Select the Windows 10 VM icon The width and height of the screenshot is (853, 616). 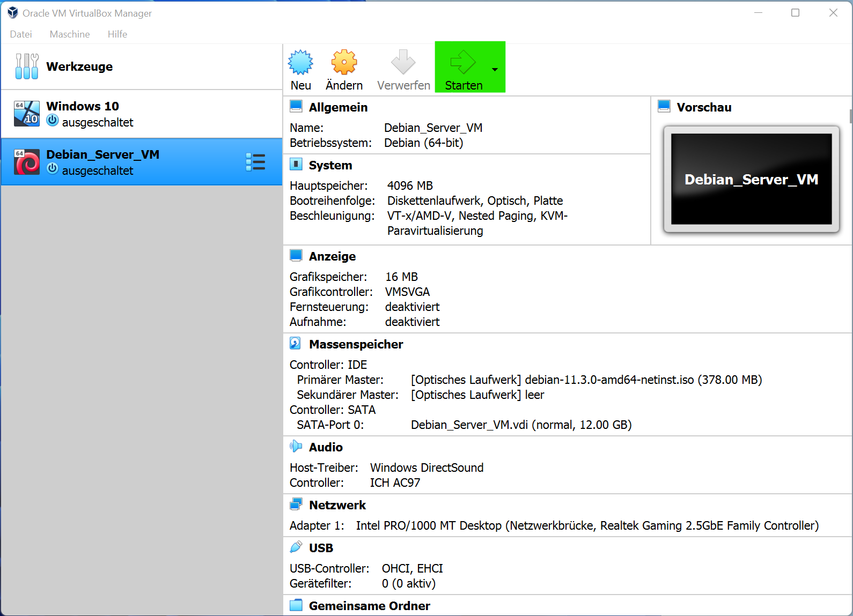(x=27, y=114)
